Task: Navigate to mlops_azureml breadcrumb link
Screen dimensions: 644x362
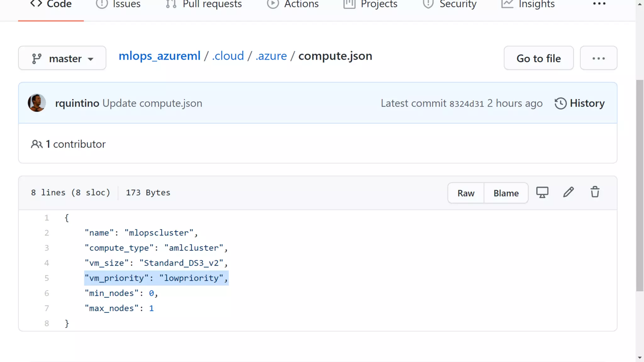Action: [159, 56]
